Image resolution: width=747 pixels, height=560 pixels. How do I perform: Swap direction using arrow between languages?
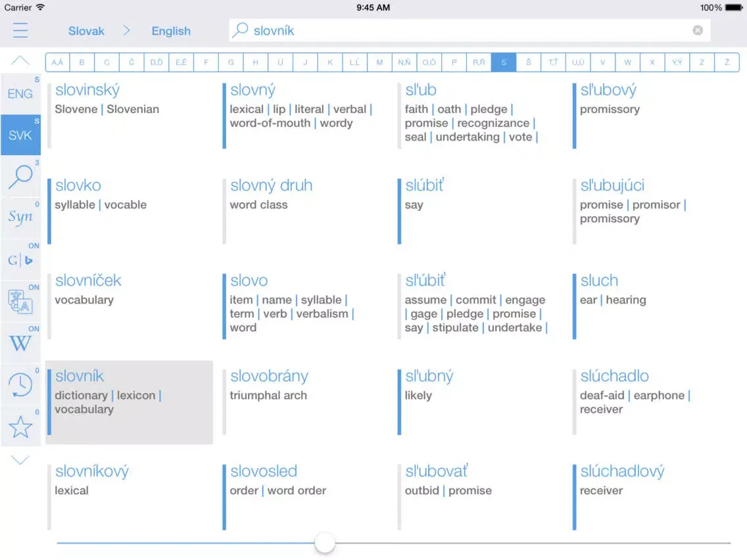(127, 31)
